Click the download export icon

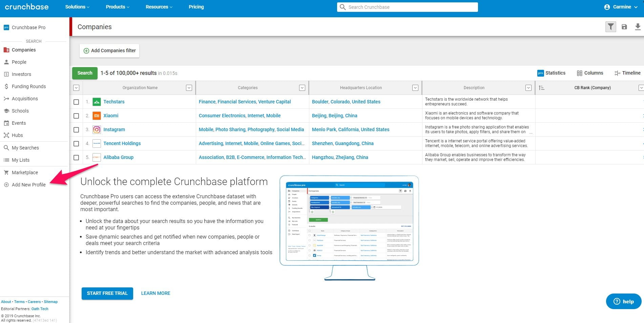pyautogui.click(x=638, y=27)
